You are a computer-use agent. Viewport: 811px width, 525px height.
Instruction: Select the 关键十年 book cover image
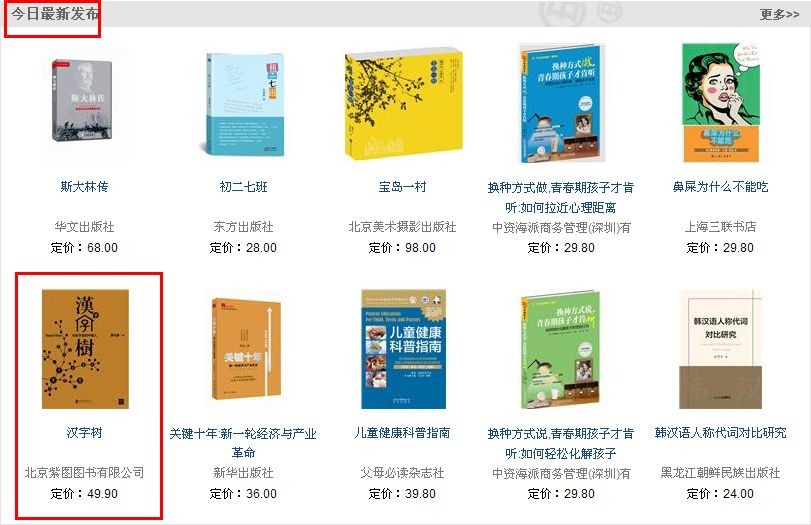coord(245,349)
